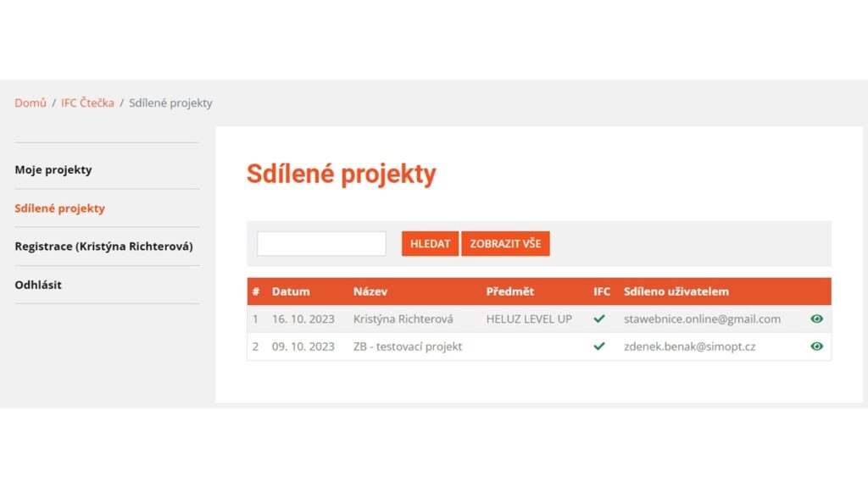This screenshot has height=488, width=868.
Task: Click the Datum column header
Action: coord(291,291)
